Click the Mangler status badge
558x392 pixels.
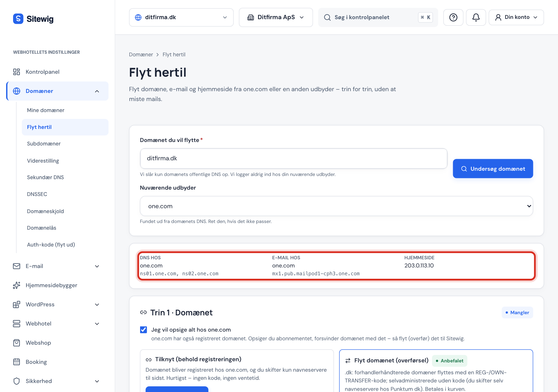click(x=517, y=312)
